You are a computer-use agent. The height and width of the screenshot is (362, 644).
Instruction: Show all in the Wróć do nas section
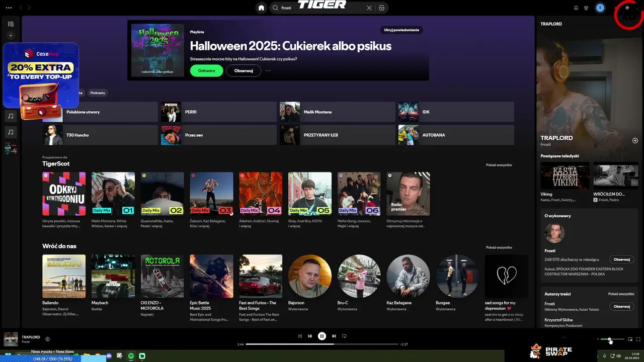(x=499, y=247)
